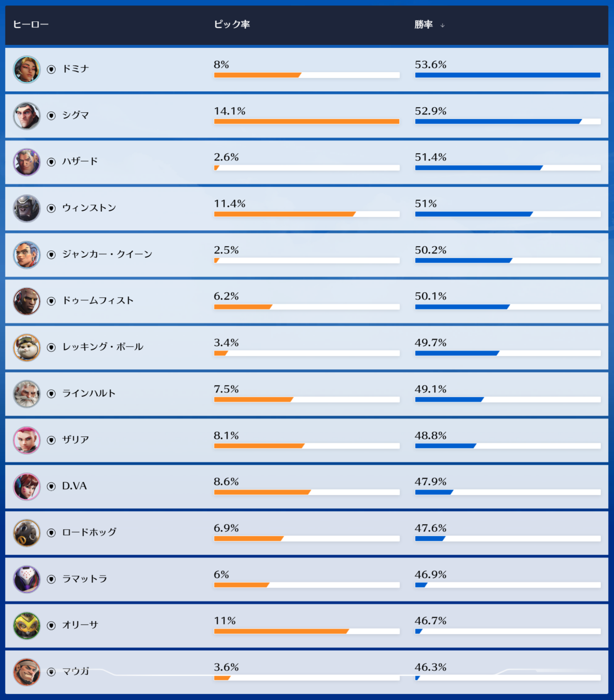The height and width of the screenshot is (700, 614).
Task: Click tank shield icon beside ザリア
Action: (51, 440)
